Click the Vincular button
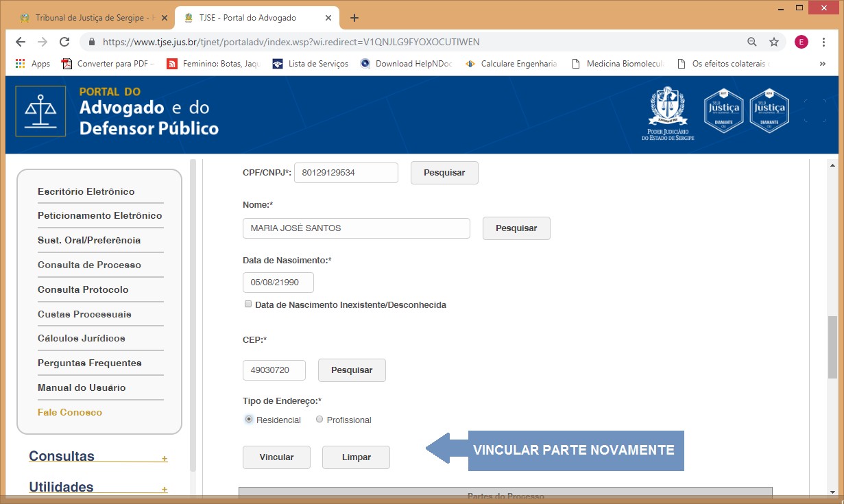 [x=276, y=457]
